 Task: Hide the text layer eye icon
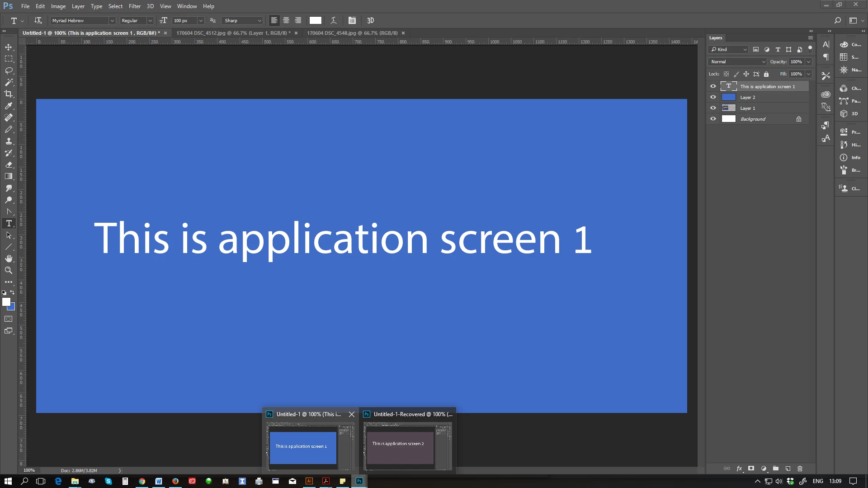713,86
